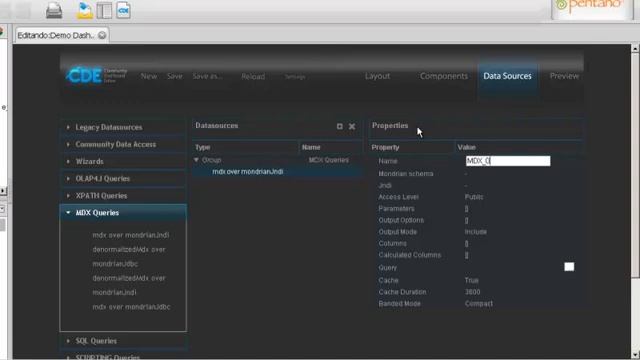Viewport: 640px width, 360px height.
Task: Open the Query editor button
Action: [569, 267]
